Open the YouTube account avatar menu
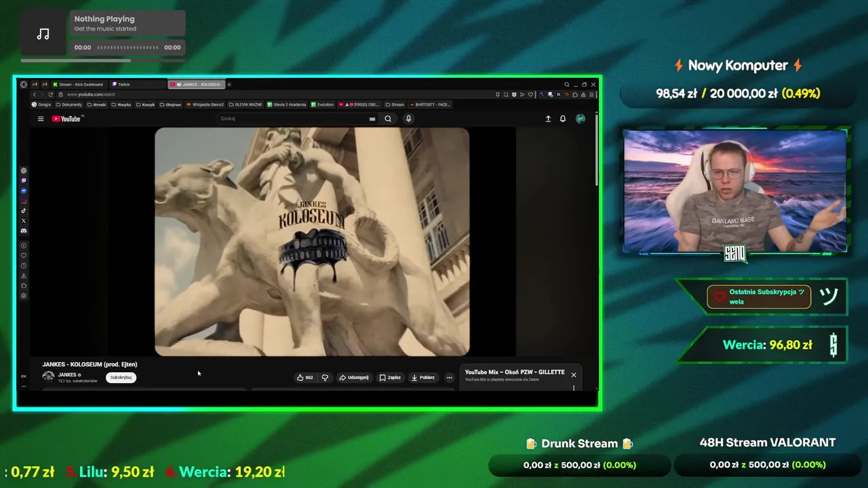 580,119
